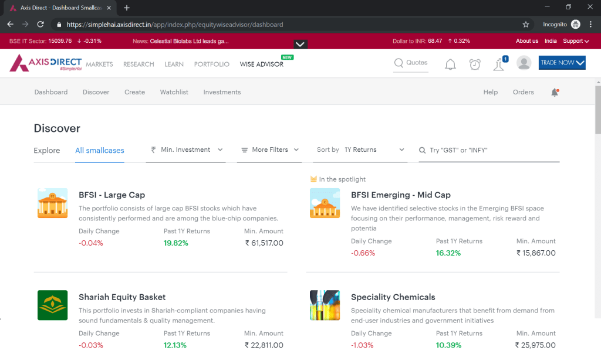Click the Help link
The width and height of the screenshot is (601, 364).
490,92
